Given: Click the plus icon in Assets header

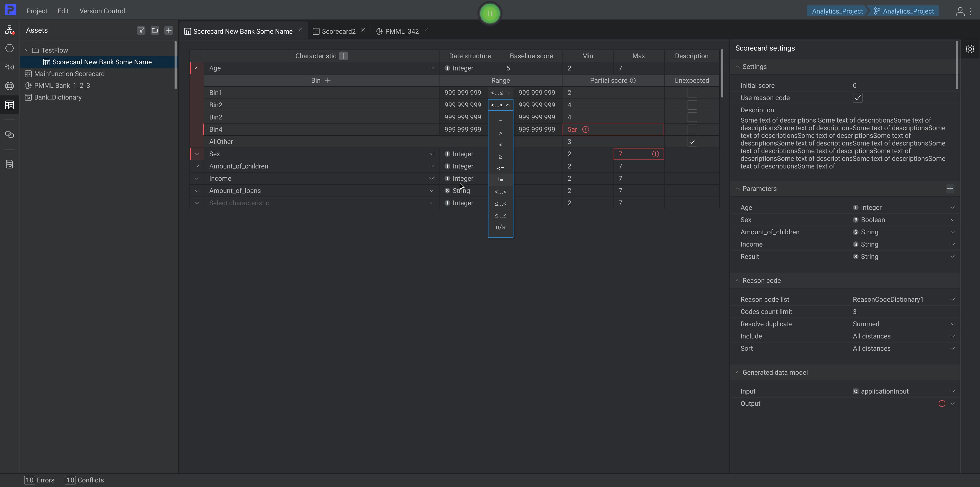Looking at the screenshot, I should (x=168, y=30).
